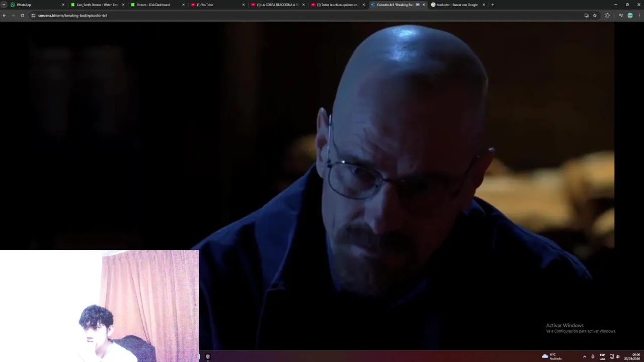644x362 pixels.
Task: Restore down the Chrome window
Action: coord(627,5)
